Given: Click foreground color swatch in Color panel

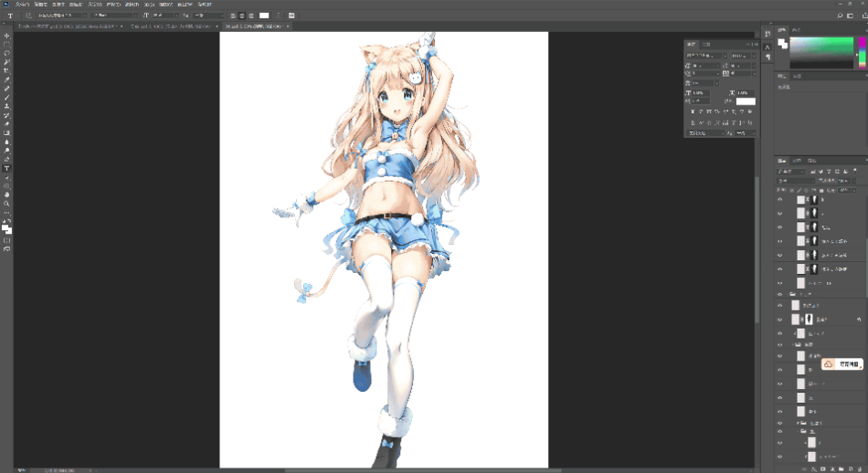Looking at the screenshot, I should (781, 42).
